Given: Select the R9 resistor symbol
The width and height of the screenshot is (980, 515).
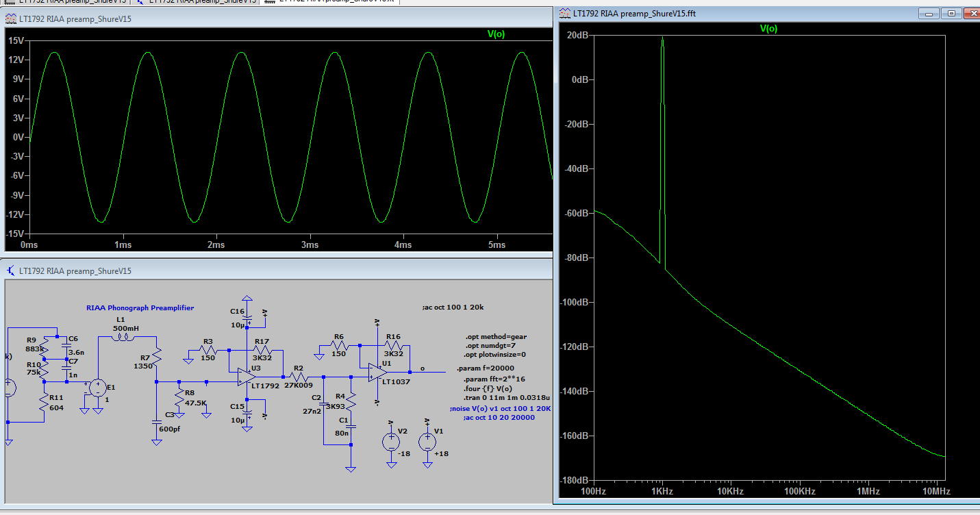Looking at the screenshot, I should 43,348.
